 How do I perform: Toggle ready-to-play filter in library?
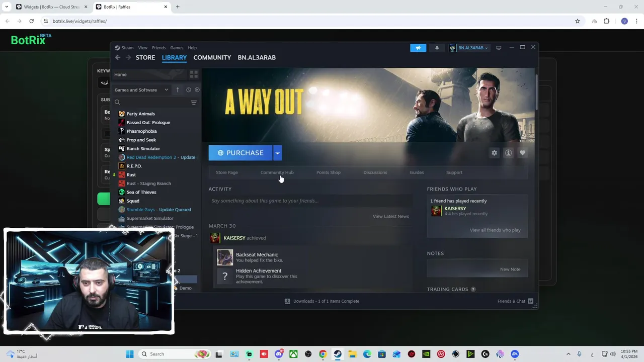[x=197, y=90]
